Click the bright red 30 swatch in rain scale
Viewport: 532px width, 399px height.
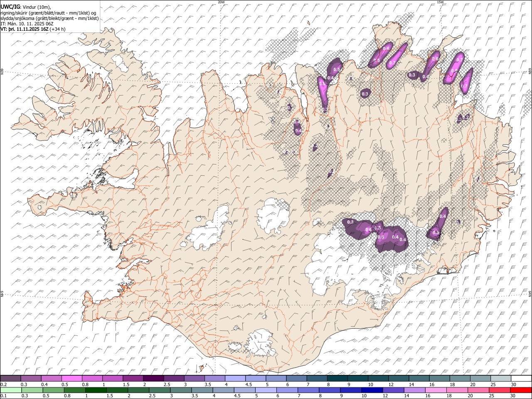(x=521, y=390)
